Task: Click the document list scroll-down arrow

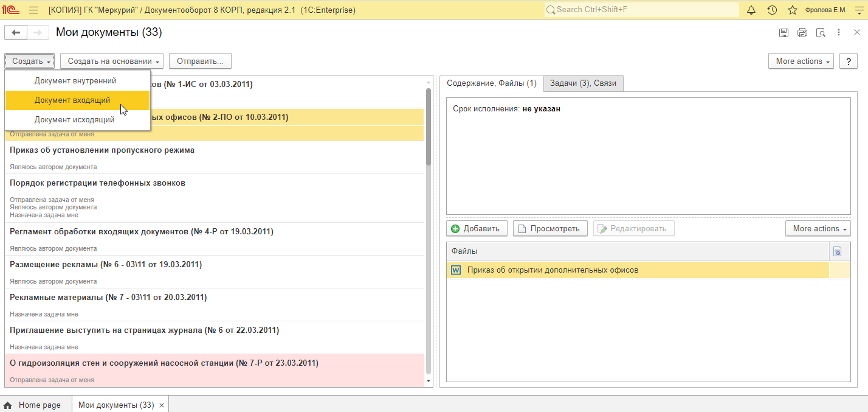Action: click(428, 380)
